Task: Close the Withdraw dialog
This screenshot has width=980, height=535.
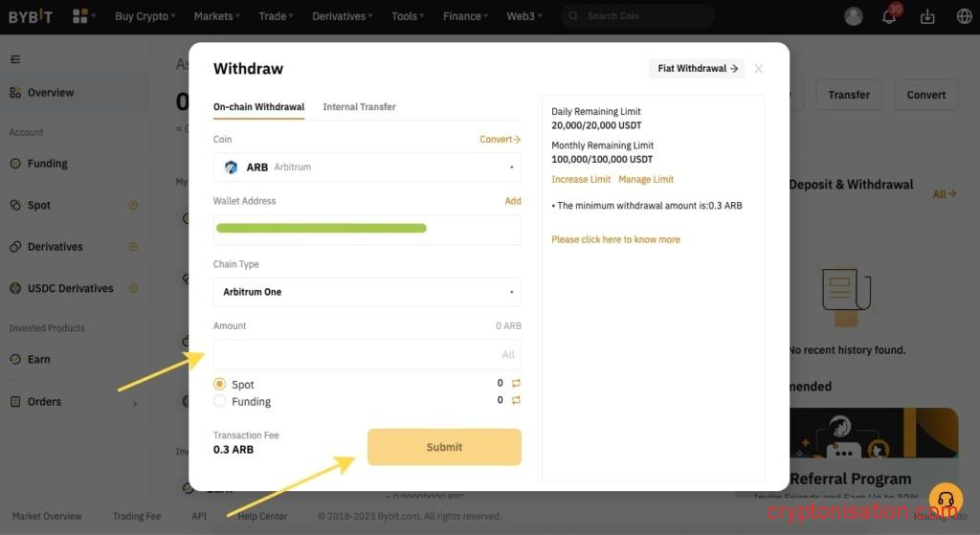Action: click(759, 69)
